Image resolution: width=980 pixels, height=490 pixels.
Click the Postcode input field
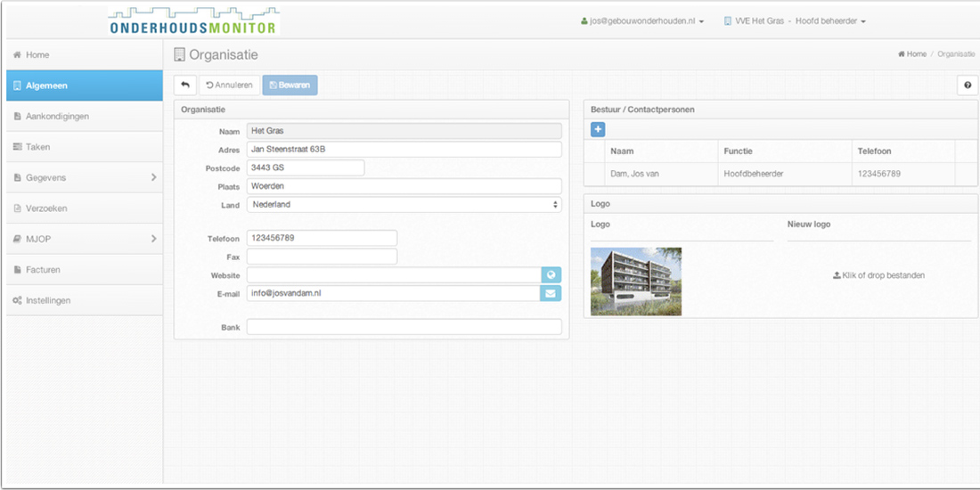[x=305, y=167]
